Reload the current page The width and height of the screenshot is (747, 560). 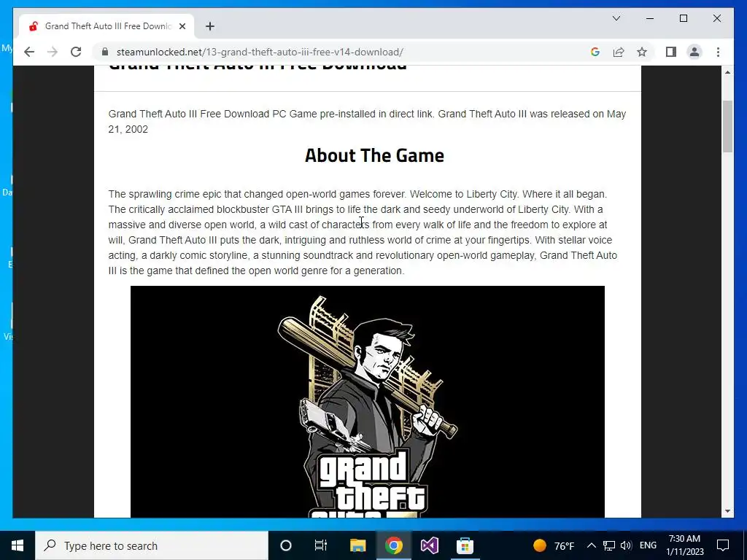pyautogui.click(x=76, y=52)
